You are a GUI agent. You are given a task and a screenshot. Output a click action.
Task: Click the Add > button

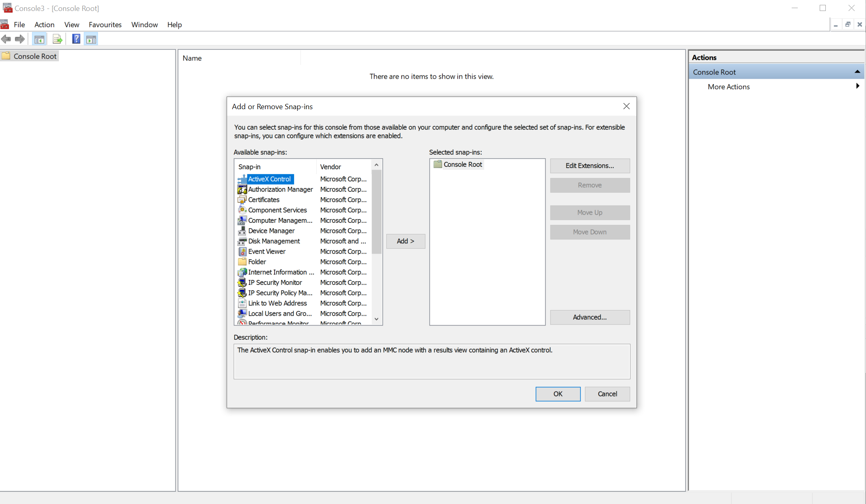coord(405,241)
